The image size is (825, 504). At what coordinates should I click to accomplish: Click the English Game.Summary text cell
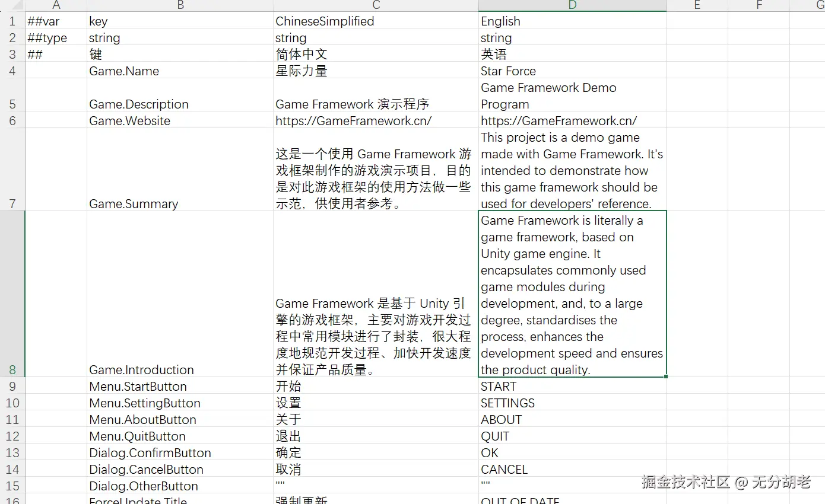click(572, 170)
